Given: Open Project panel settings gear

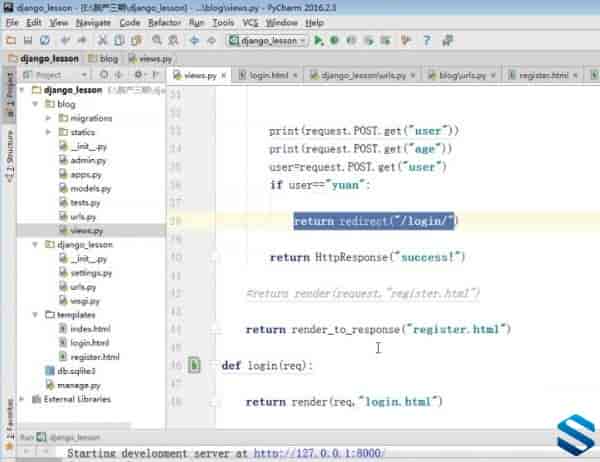Looking at the screenshot, I should point(137,75).
